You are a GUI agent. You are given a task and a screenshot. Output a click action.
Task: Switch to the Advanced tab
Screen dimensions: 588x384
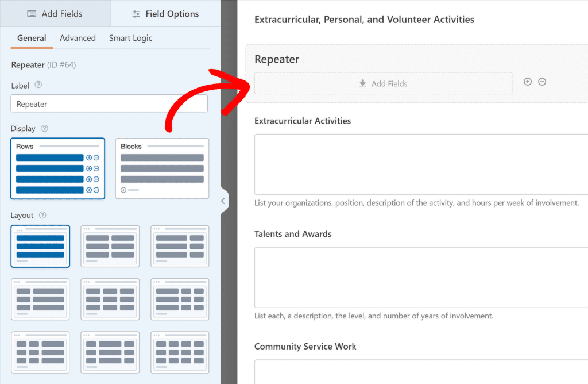tap(78, 38)
